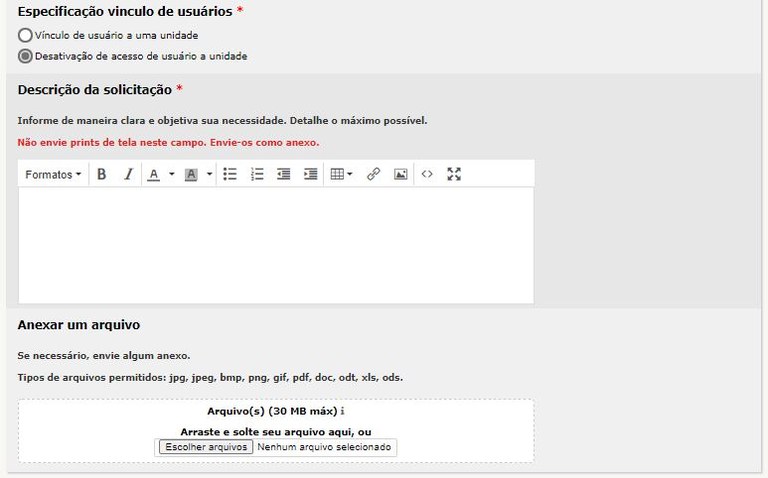Decrease indent of the paragraph
The height and width of the screenshot is (478, 768).
[x=284, y=174]
